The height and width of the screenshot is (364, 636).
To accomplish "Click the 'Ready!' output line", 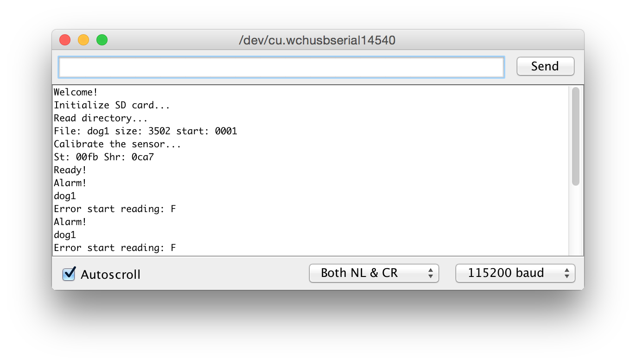I will (70, 170).
